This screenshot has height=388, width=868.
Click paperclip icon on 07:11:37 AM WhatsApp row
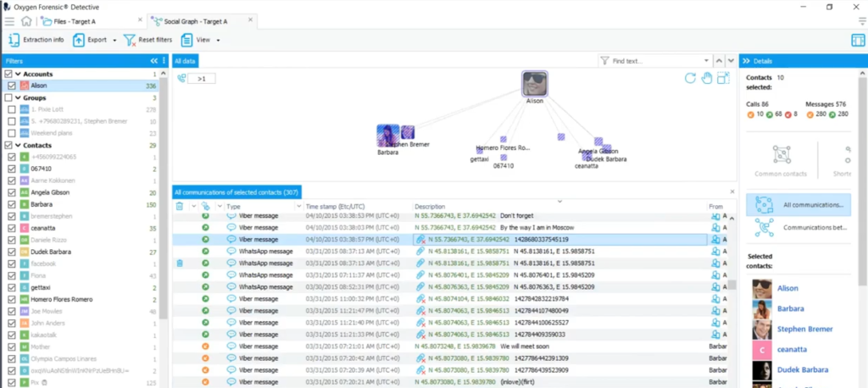coord(420,275)
